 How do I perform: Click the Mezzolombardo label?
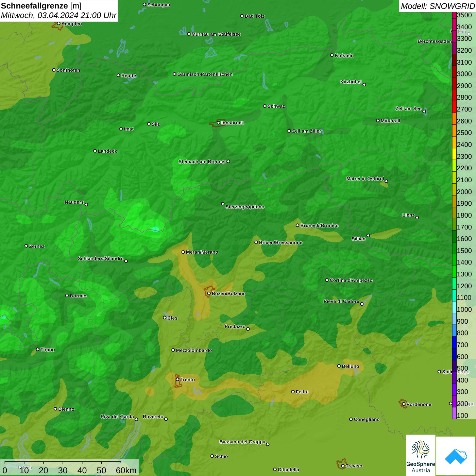pos(194,350)
